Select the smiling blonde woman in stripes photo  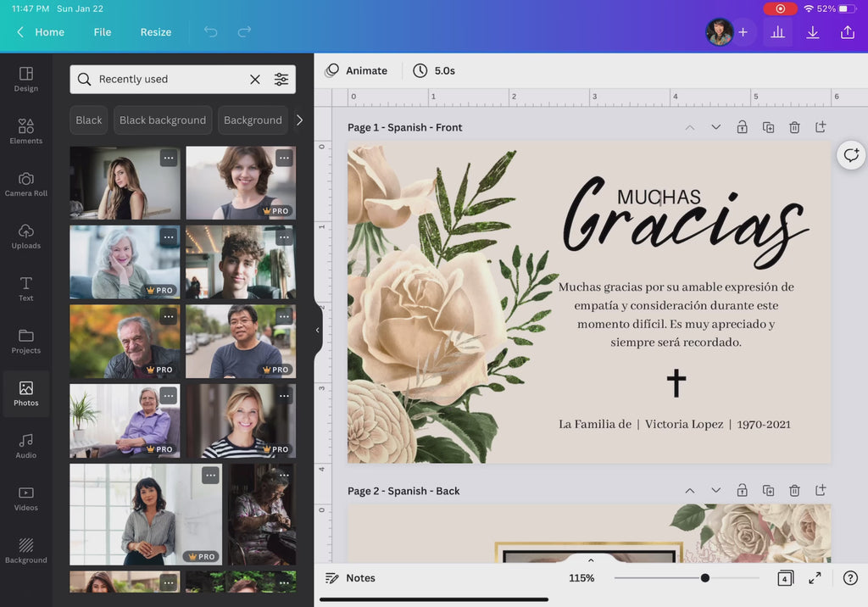tap(241, 420)
